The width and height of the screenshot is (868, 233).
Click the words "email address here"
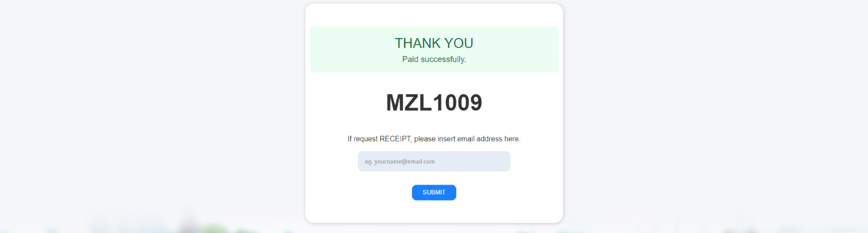point(488,139)
